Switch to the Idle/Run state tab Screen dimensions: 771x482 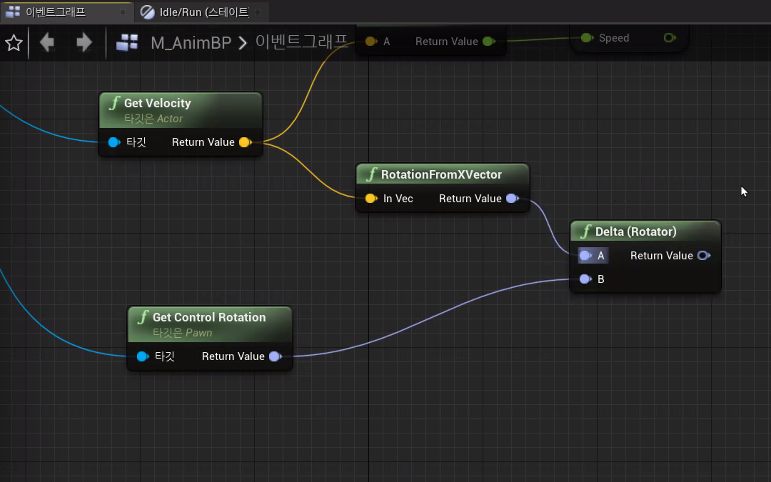click(201, 12)
